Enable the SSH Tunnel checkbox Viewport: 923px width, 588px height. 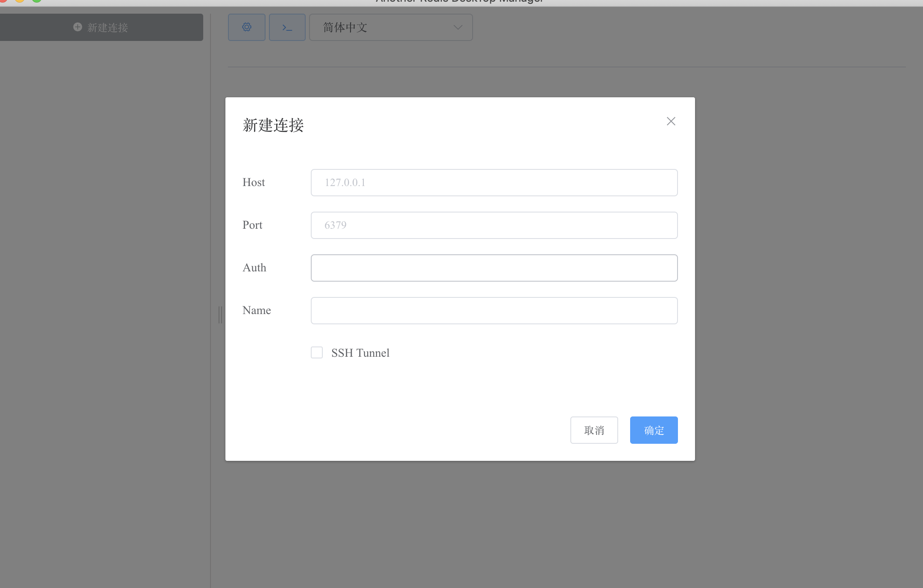click(x=317, y=352)
